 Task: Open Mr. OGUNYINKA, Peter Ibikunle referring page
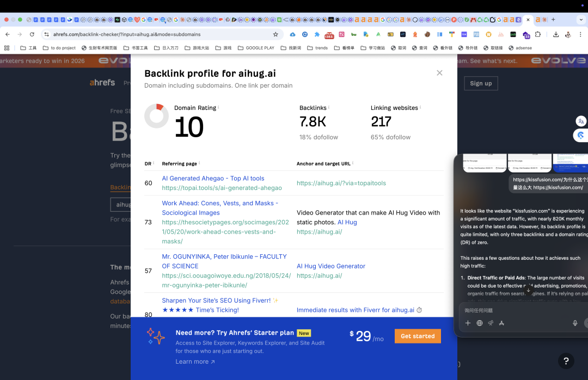[x=224, y=261]
